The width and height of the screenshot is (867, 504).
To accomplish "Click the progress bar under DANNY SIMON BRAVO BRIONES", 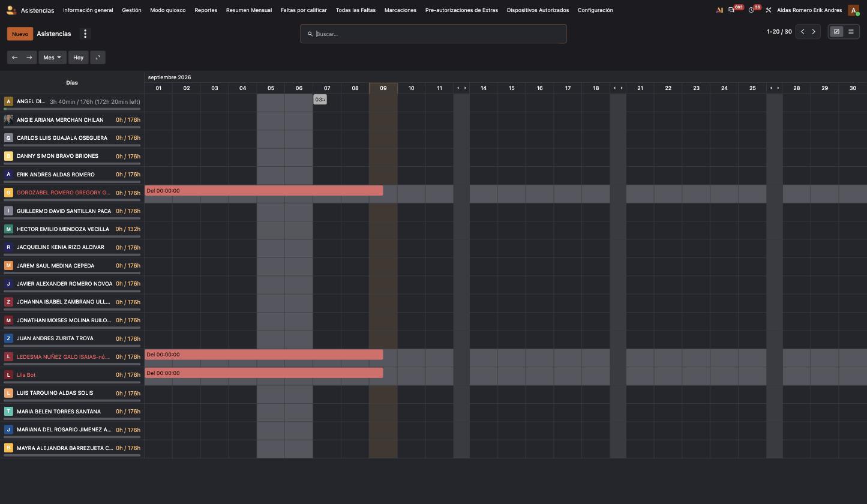I will (x=72, y=164).
